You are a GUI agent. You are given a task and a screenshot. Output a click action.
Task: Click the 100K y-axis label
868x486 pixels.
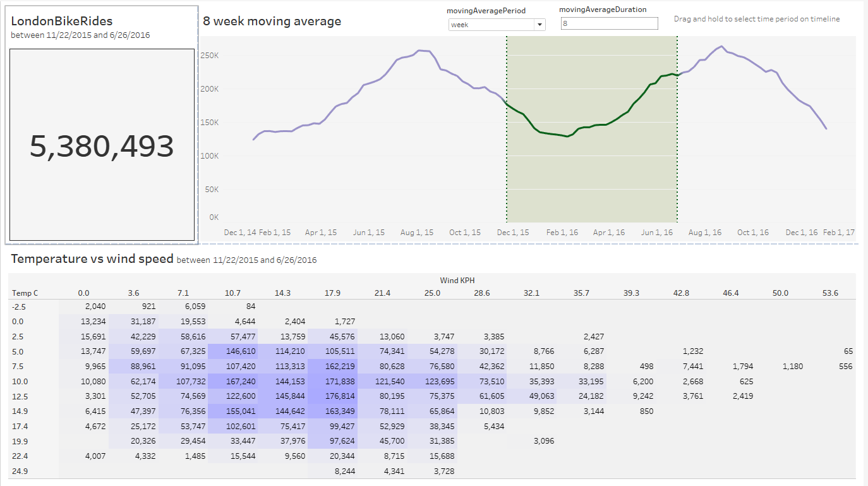209,155
